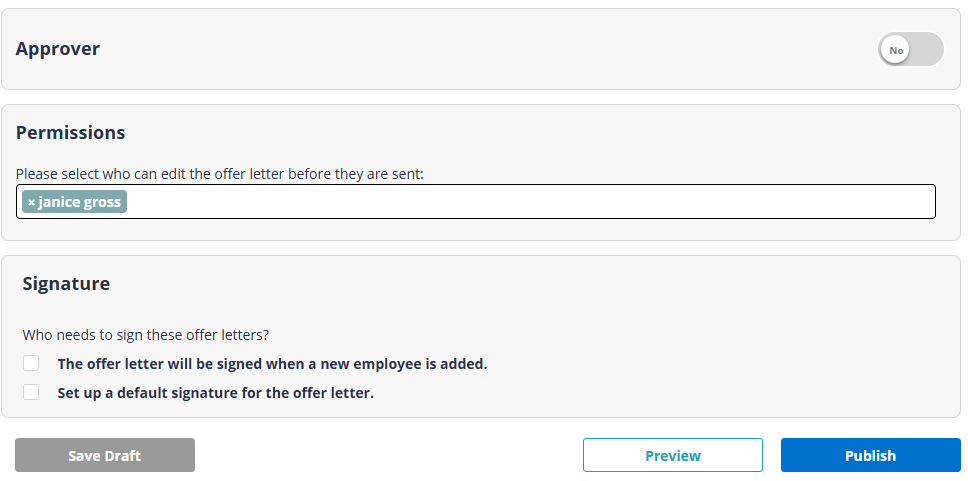Click the Permissions section heading
The width and height of the screenshot is (968, 481).
coord(70,132)
